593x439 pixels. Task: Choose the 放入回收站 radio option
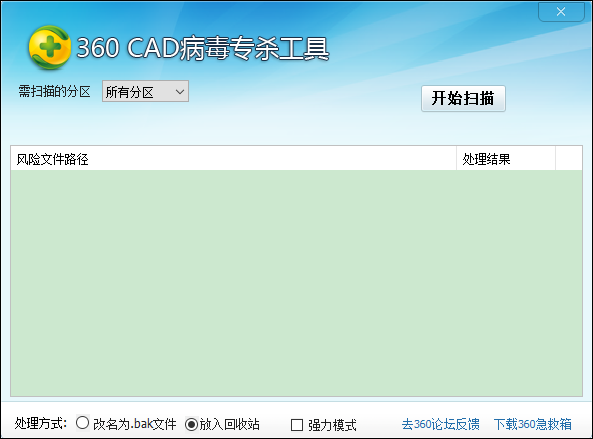coord(191,424)
